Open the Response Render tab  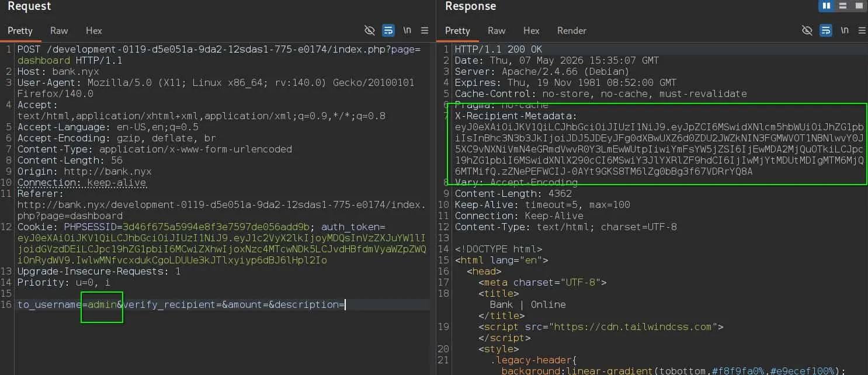click(571, 30)
